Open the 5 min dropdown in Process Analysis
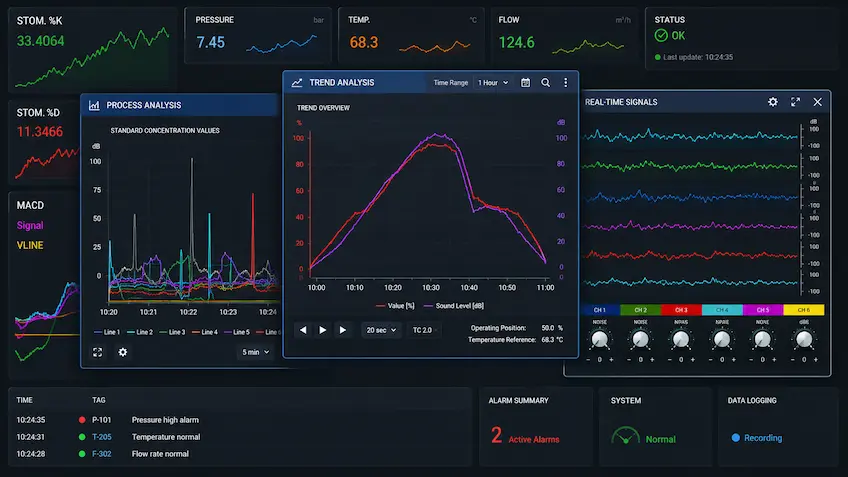 point(255,352)
